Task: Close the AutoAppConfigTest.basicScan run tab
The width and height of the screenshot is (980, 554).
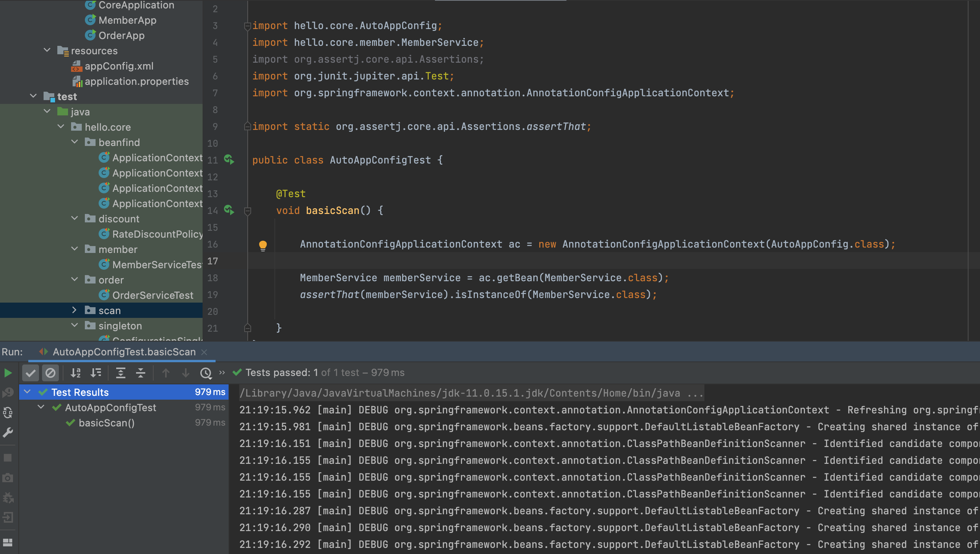Action: (204, 352)
